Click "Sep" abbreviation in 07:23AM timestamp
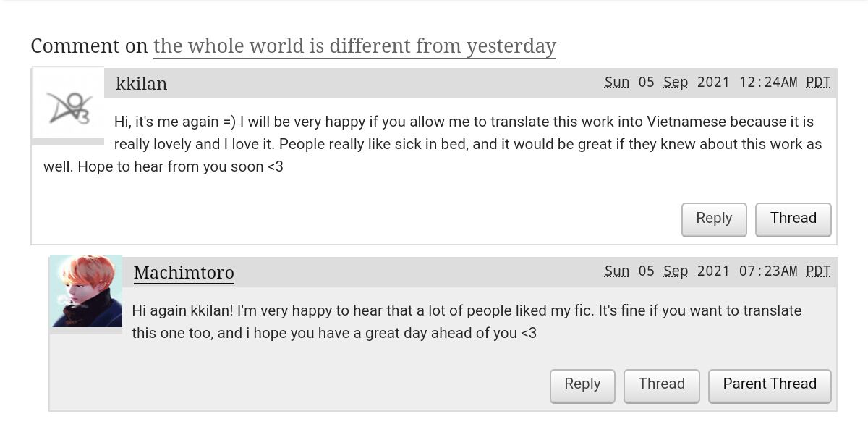The image size is (868, 440). [676, 271]
